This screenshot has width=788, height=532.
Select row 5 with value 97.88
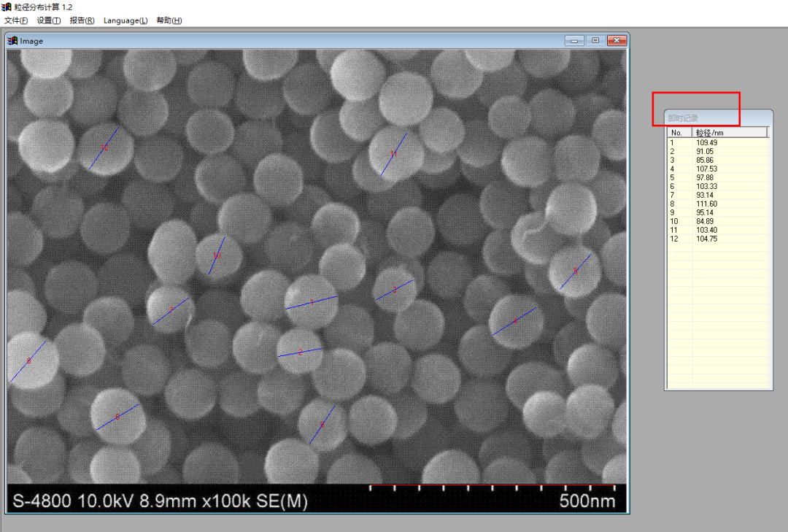coord(718,177)
